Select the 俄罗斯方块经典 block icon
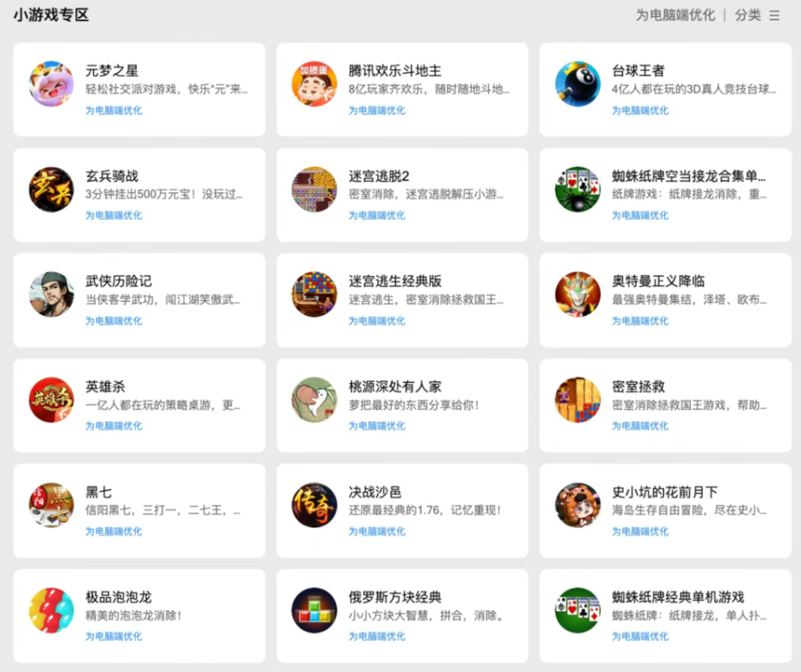 [314, 610]
